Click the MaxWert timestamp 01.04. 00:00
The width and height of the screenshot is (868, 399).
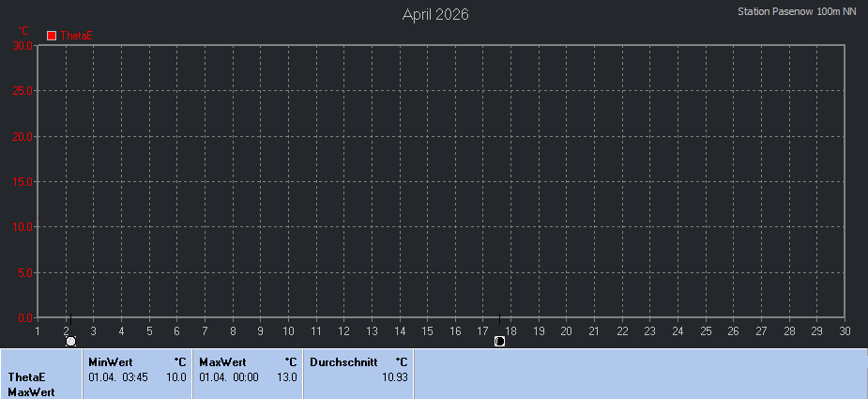(x=229, y=376)
